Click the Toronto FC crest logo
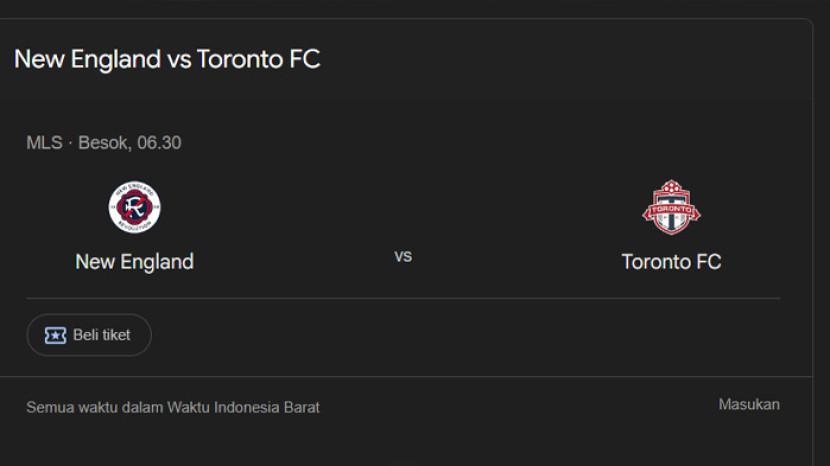 point(671,207)
